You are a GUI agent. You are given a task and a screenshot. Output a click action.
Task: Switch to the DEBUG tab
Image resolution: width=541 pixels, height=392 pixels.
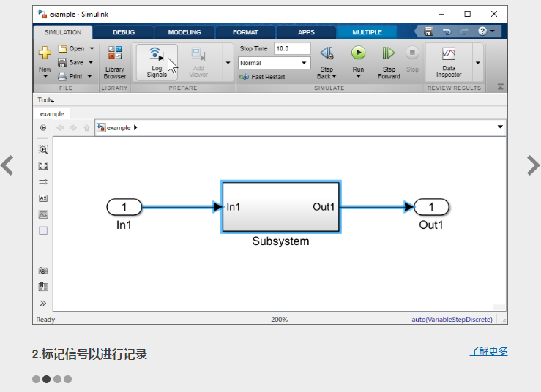click(x=124, y=32)
